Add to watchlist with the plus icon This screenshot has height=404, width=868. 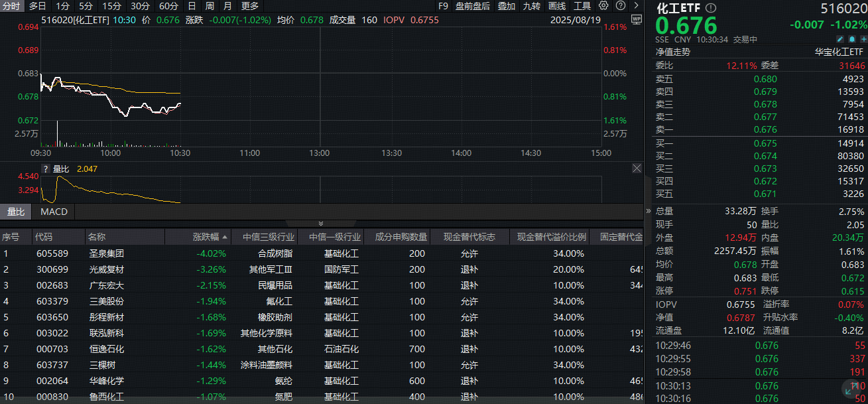[x=864, y=38]
